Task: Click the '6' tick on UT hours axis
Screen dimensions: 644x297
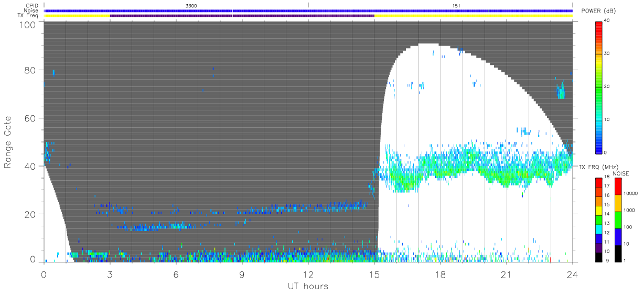Action: tap(176, 274)
